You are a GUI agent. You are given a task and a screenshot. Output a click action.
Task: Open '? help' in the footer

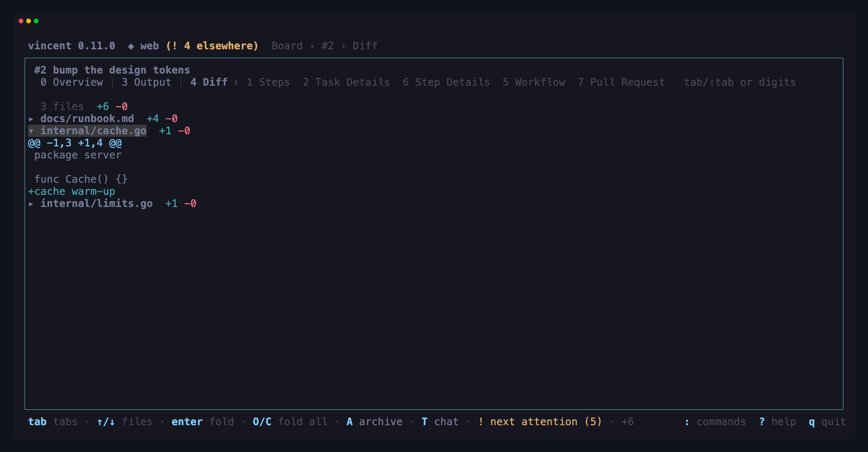point(777,422)
